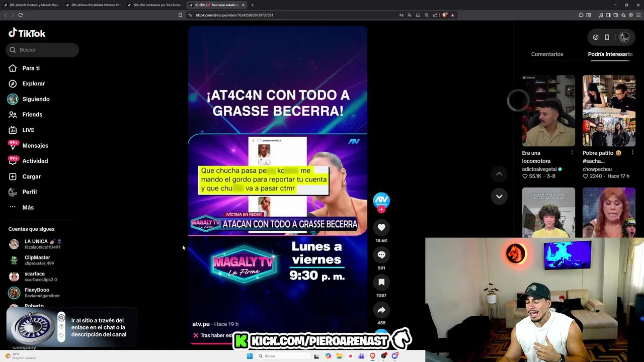Reload the page
This screenshot has width=644, height=362.
pos(21,15)
